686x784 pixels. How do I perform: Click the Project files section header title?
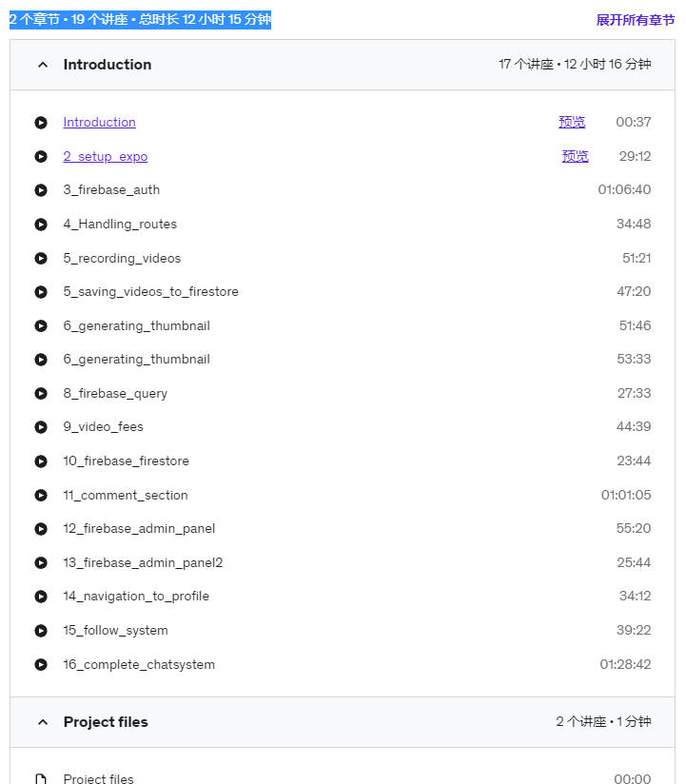pyautogui.click(x=106, y=722)
